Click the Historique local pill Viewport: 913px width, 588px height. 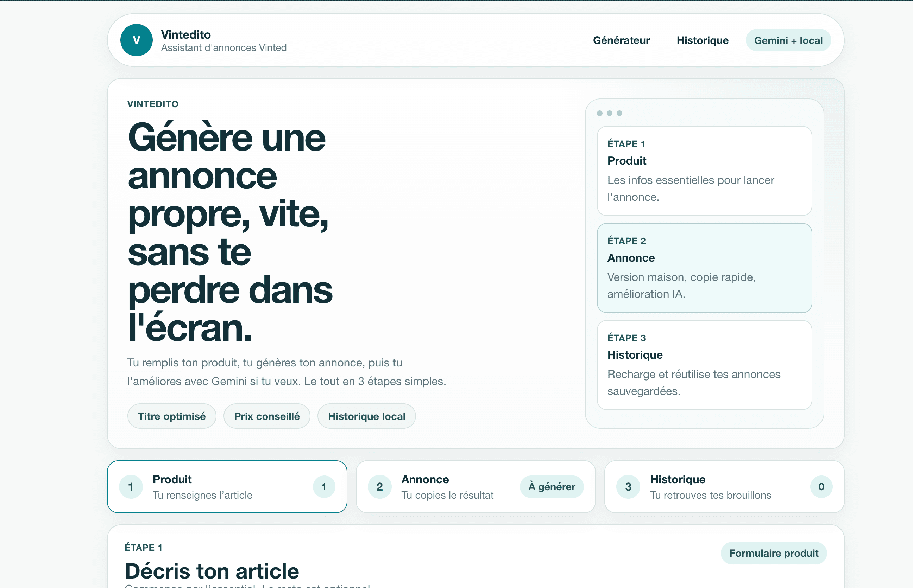click(x=366, y=416)
